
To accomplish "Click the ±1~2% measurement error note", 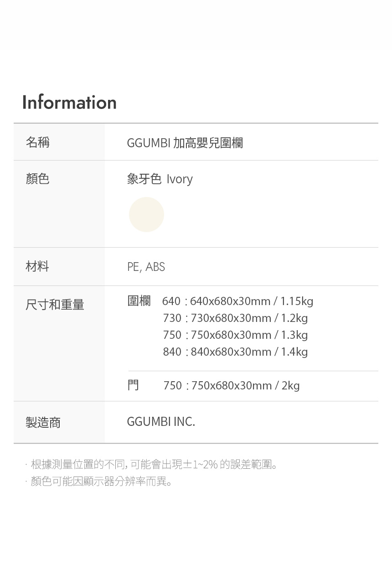I will 154,465.
